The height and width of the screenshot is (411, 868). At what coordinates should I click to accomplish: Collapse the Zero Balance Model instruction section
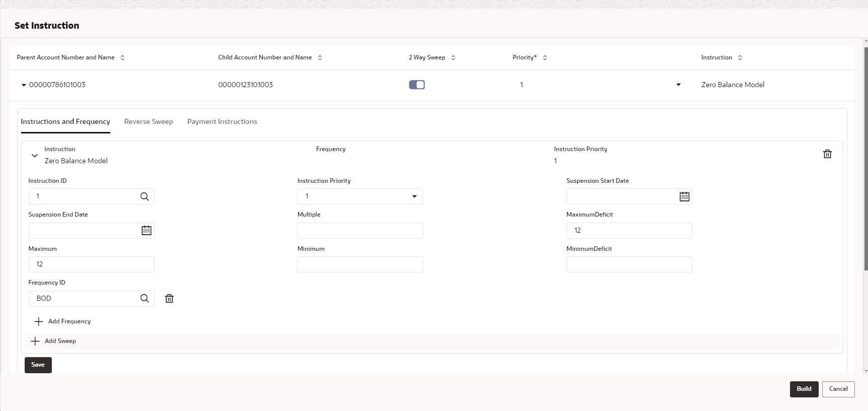pyautogui.click(x=35, y=156)
